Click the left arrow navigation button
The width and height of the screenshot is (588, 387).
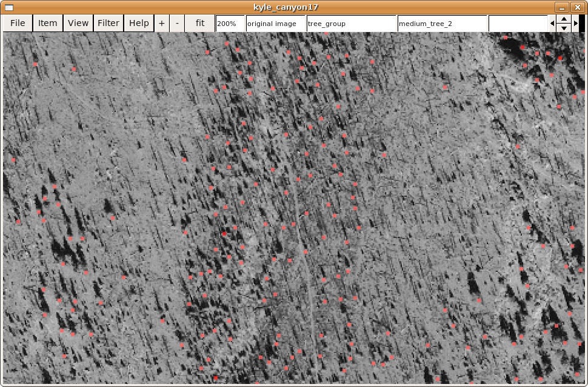(x=552, y=24)
